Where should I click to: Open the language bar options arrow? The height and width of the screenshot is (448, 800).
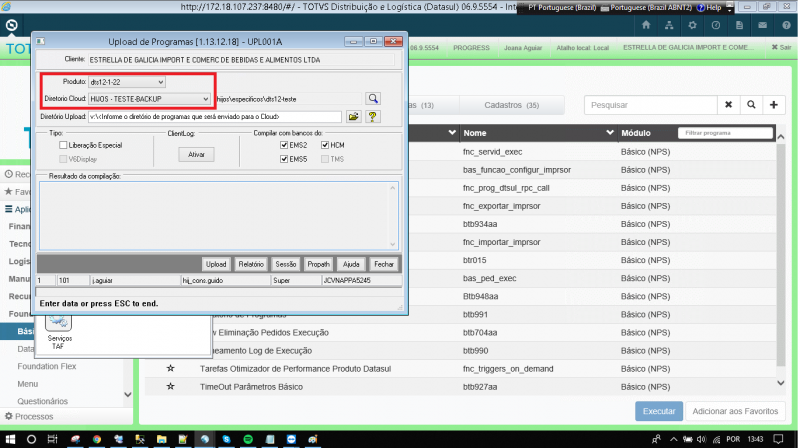[730, 8]
